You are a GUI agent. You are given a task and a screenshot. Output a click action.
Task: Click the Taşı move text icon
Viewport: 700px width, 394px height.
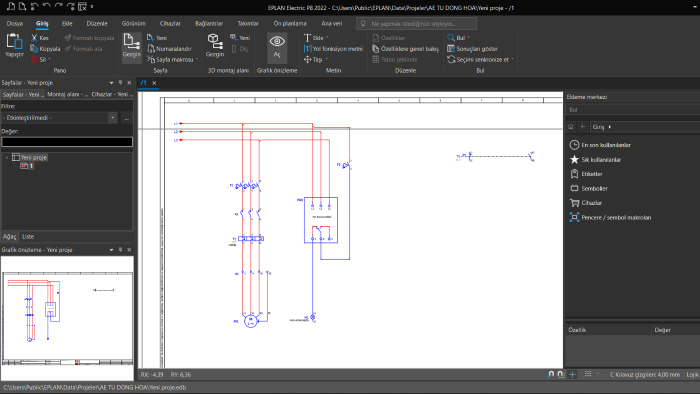click(x=307, y=59)
